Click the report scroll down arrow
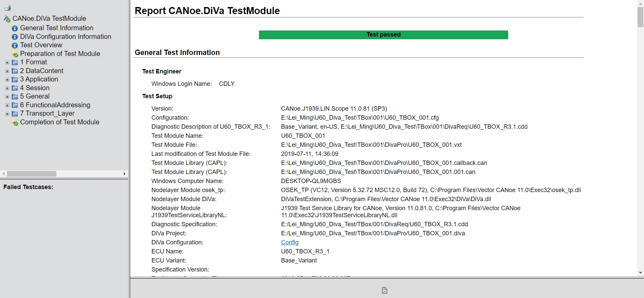 point(640,273)
